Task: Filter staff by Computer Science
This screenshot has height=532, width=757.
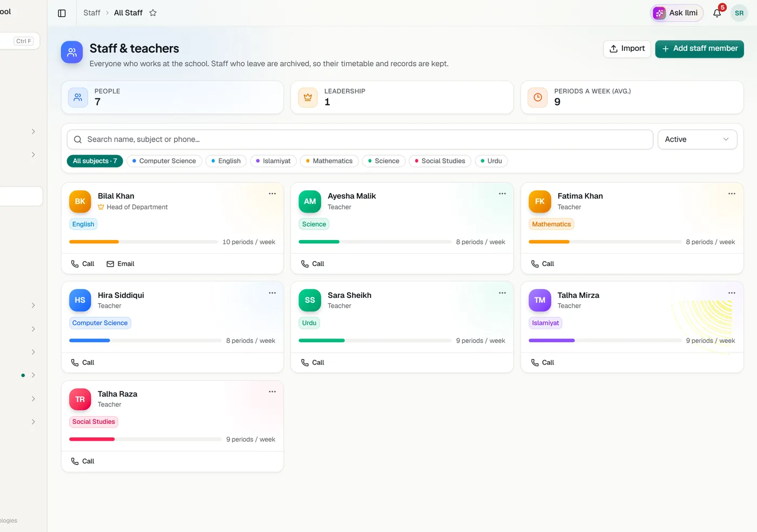Action: pyautogui.click(x=164, y=161)
